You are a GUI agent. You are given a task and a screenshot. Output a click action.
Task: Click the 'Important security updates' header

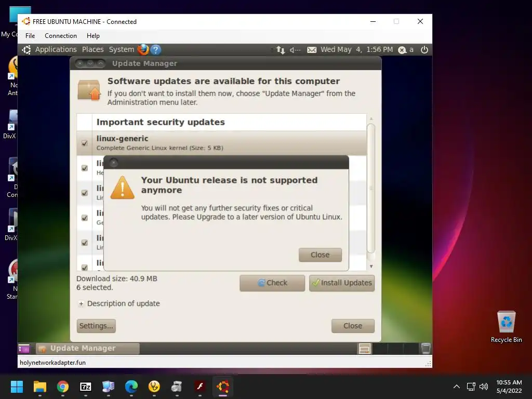161,122
